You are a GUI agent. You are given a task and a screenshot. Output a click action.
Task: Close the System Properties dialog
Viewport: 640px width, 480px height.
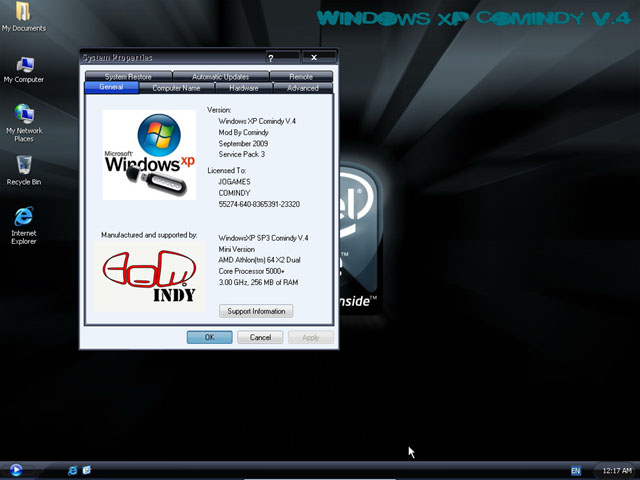(319, 58)
